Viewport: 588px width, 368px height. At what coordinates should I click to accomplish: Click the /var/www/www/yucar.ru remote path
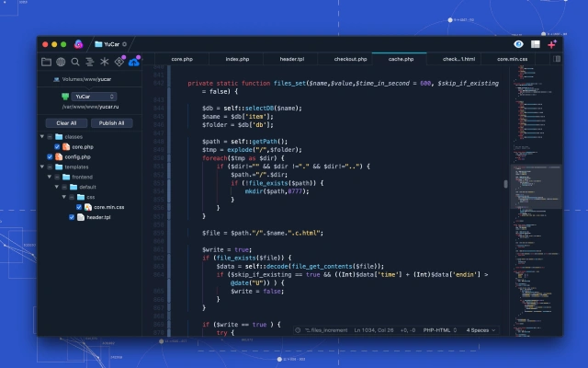point(90,107)
